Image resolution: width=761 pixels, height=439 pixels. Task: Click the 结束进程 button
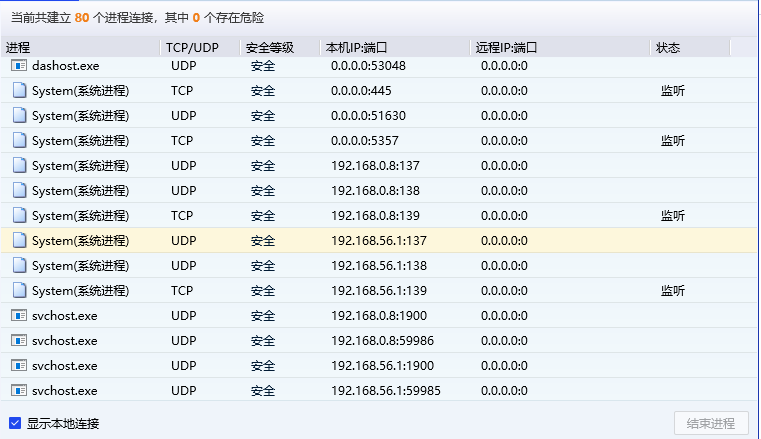(711, 423)
